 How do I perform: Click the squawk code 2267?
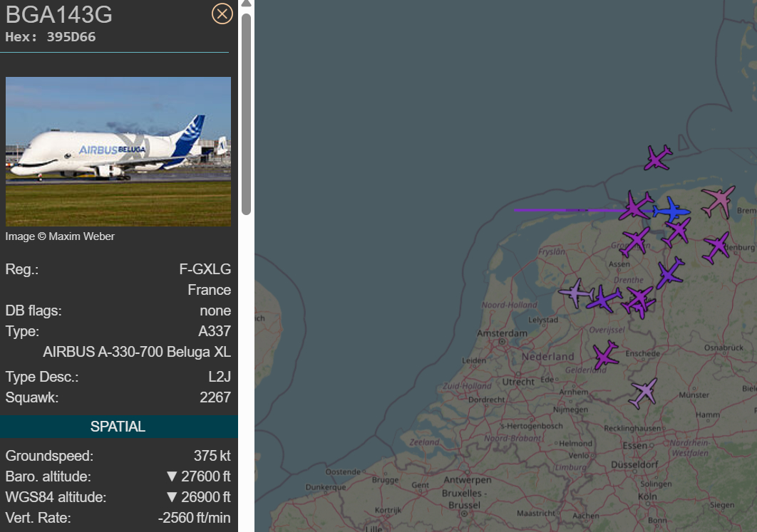[x=215, y=397]
